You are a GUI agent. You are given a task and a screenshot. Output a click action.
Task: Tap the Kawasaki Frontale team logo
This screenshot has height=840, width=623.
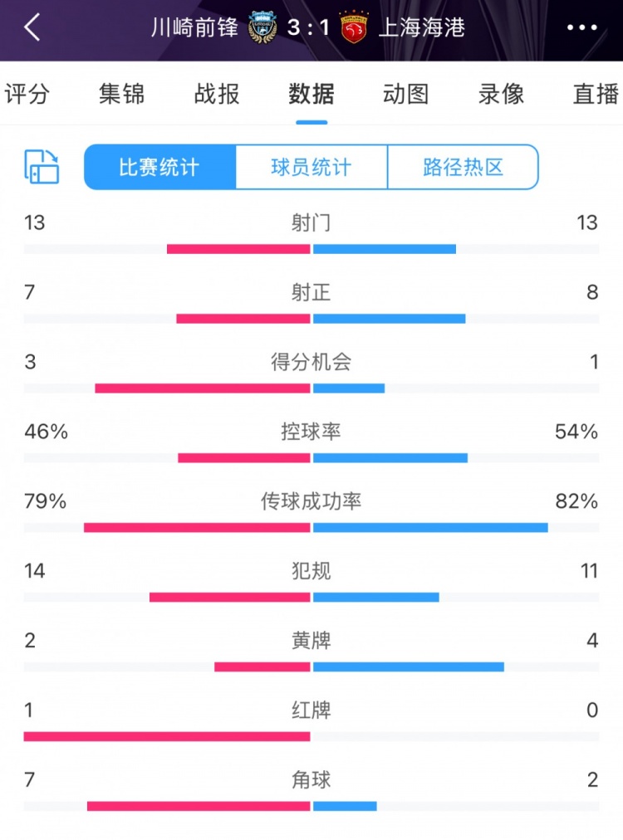(262, 28)
